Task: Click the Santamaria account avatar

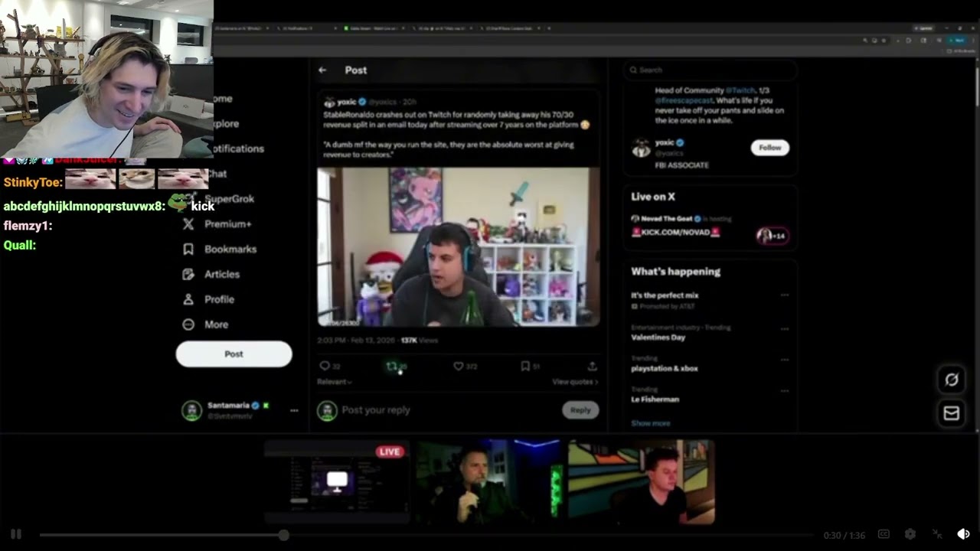Action: (x=191, y=410)
